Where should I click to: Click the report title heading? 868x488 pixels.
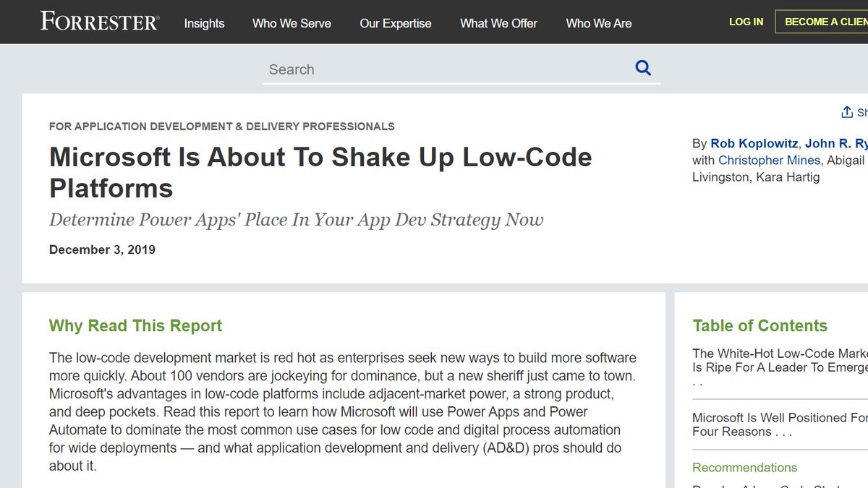point(320,172)
